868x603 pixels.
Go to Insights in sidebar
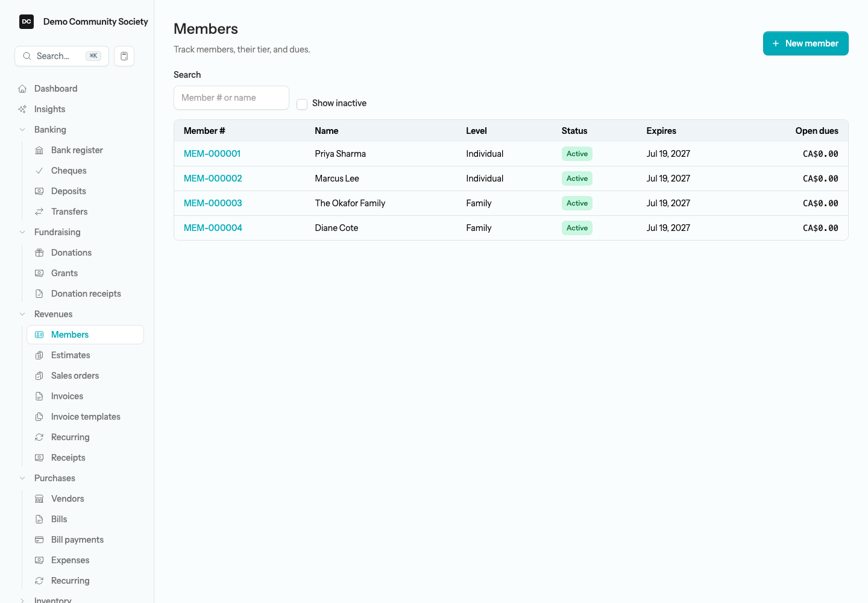click(49, 109)
